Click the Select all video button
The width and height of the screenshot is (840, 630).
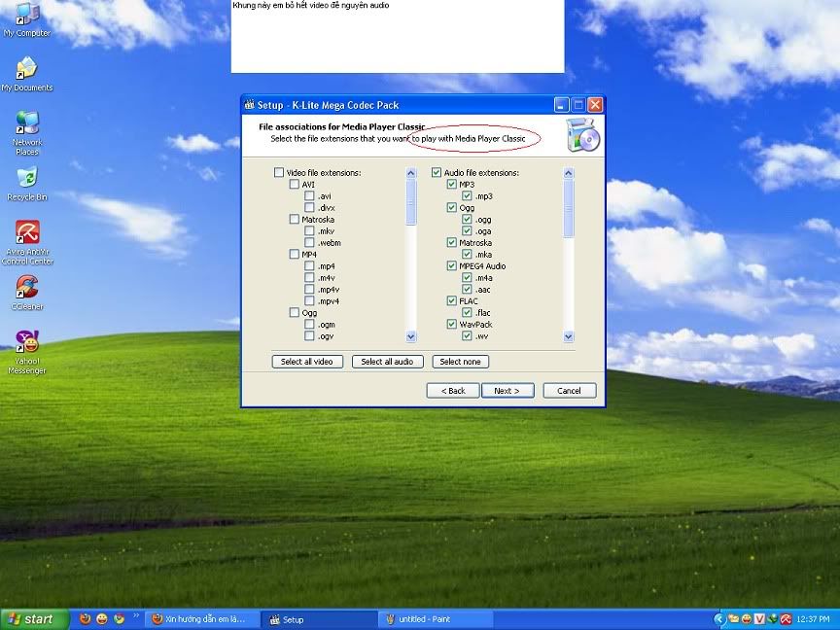point(307,362)
